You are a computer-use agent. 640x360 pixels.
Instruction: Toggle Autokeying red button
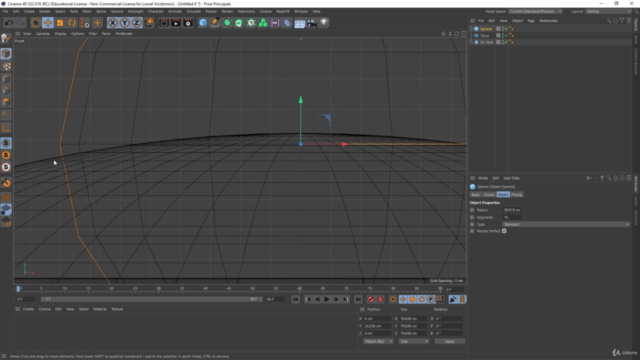(380, 300)
